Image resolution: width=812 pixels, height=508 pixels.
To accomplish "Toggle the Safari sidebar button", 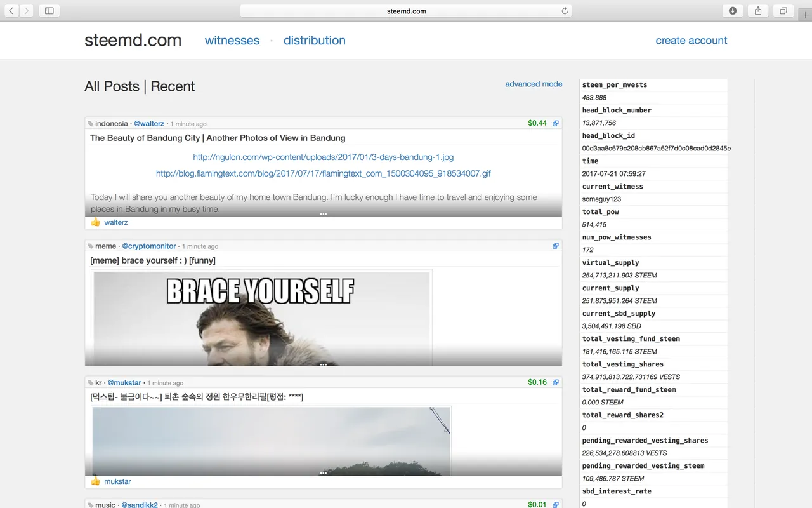I will (x=49, y=10).
